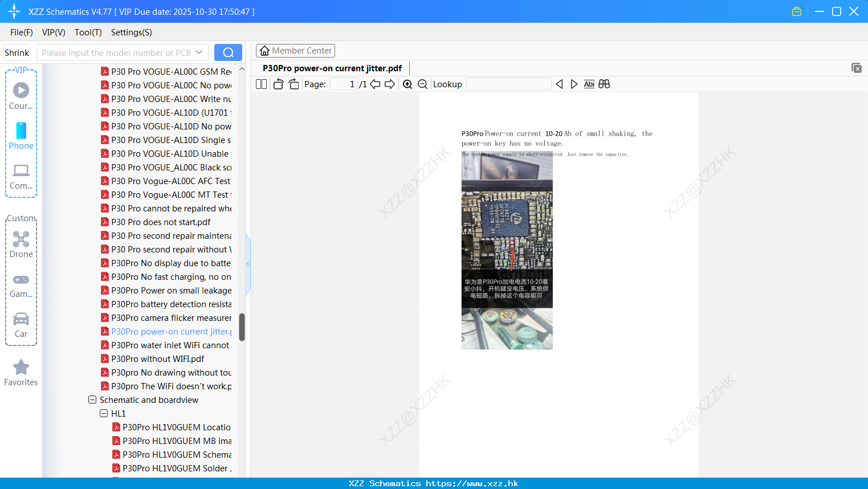Go to previous page arrow

pos(375,84)
